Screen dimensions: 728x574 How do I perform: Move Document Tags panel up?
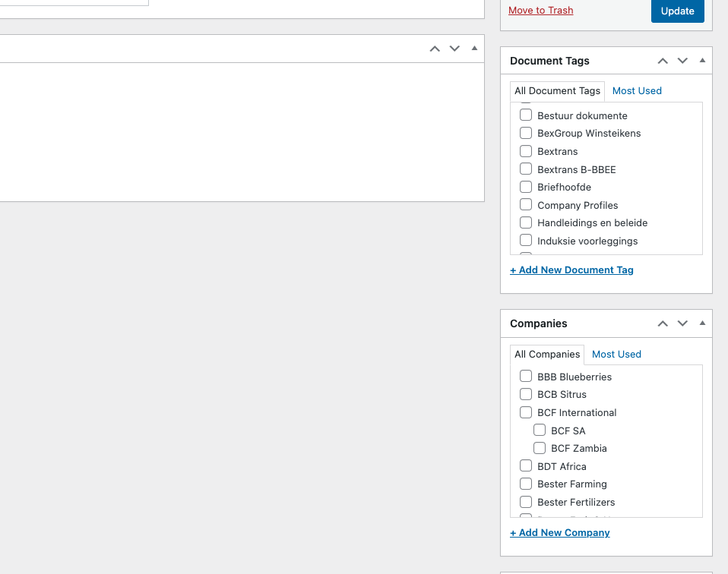tap(663, 61)
